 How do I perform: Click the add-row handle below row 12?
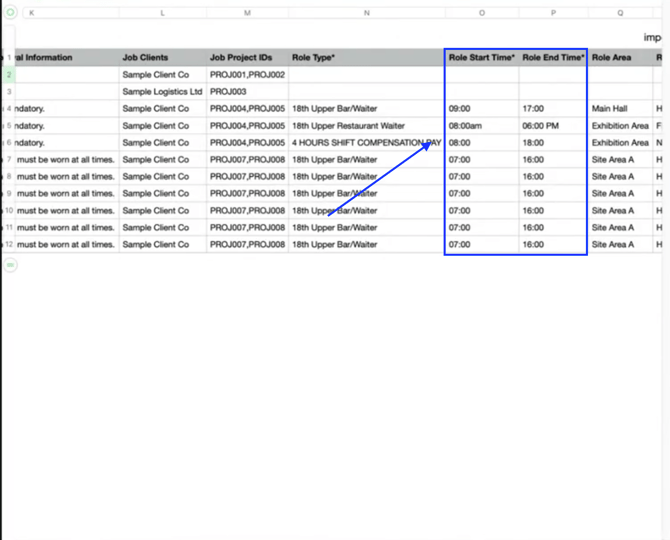pyautogui.click(x=11, y=265)
